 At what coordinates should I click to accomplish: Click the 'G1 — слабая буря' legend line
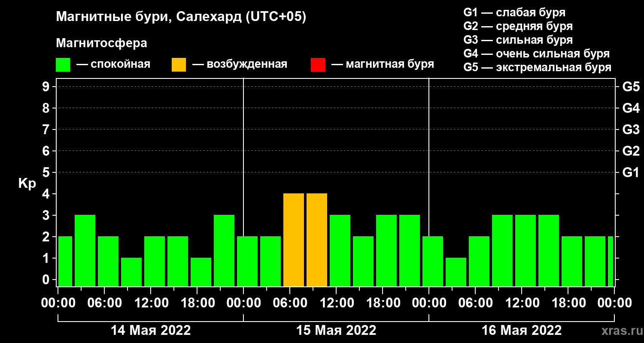pyautogui.click(x=514, y=12)
